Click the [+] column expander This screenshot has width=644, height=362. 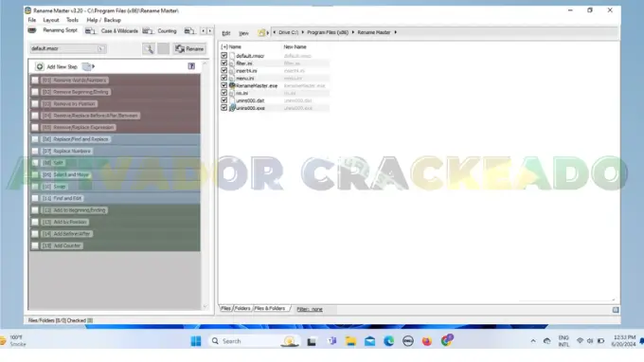click(x=224, y=46)
